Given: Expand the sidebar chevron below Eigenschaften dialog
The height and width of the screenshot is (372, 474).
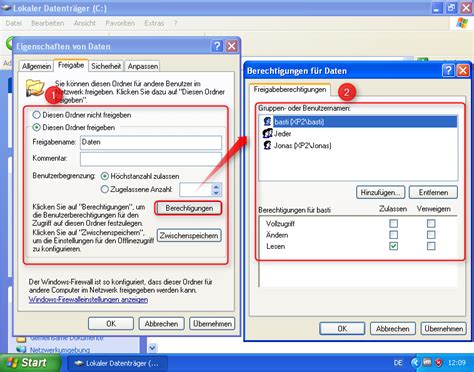Looking at the screenshot, I should pos(152,348).
